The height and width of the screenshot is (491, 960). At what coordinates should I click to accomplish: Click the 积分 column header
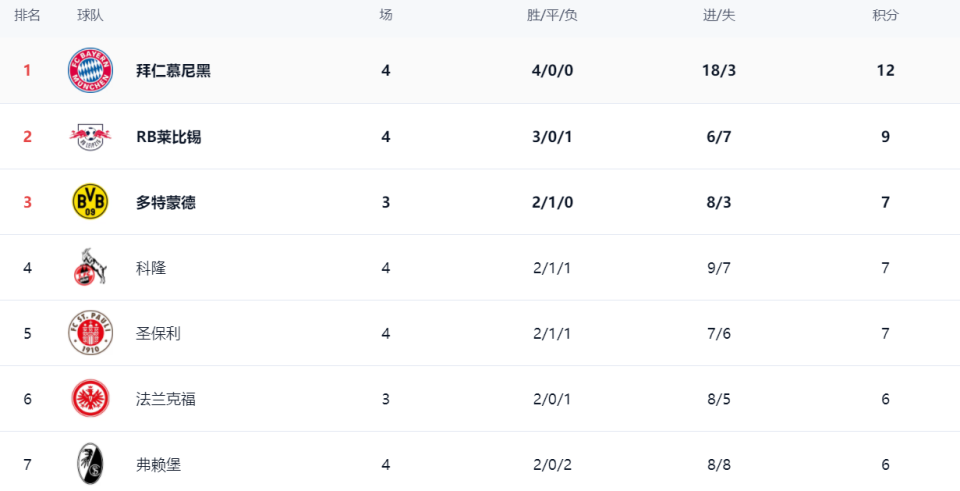pyautogui.click(x=885, y=15)
